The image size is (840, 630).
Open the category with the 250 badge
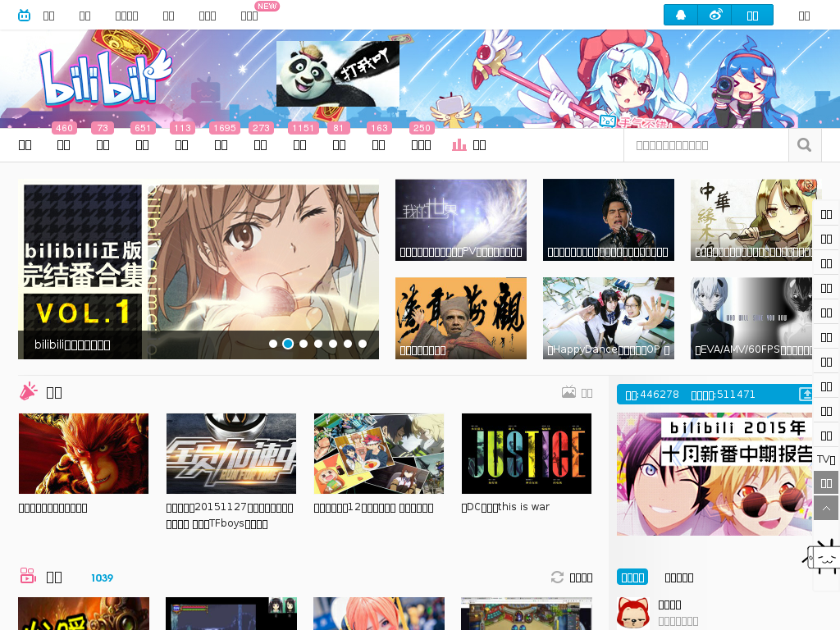(x=421, y=144)
